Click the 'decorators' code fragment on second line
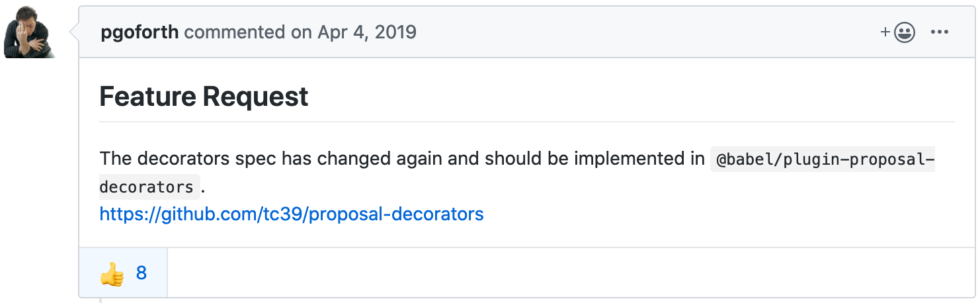The width and height of the screenshot is (980, 303). click(149, 187)
